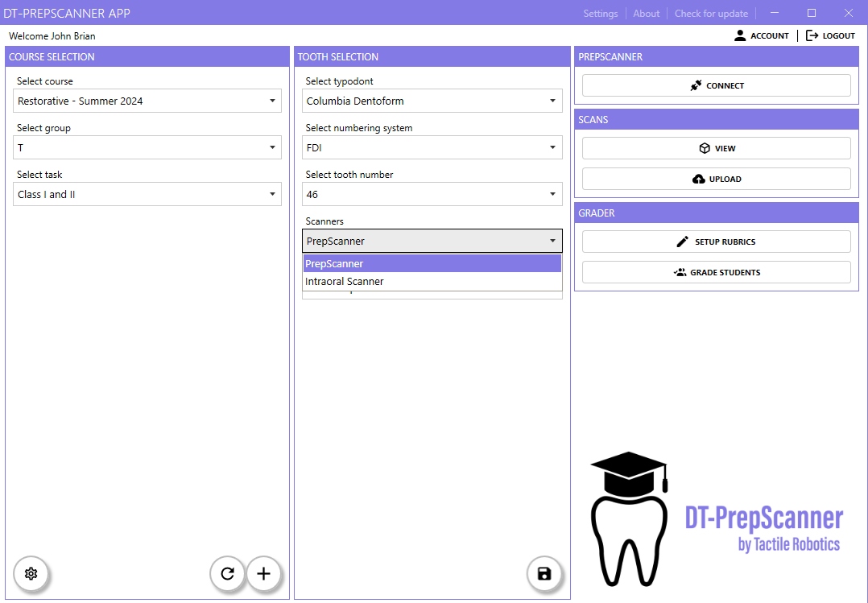
Task: Click GRADE STUDENTS button label
Action: pos(725,272)
